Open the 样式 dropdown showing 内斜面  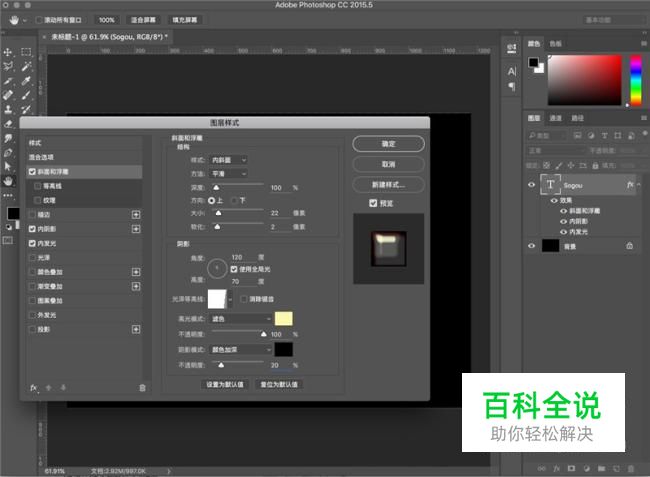click(228, 160)
